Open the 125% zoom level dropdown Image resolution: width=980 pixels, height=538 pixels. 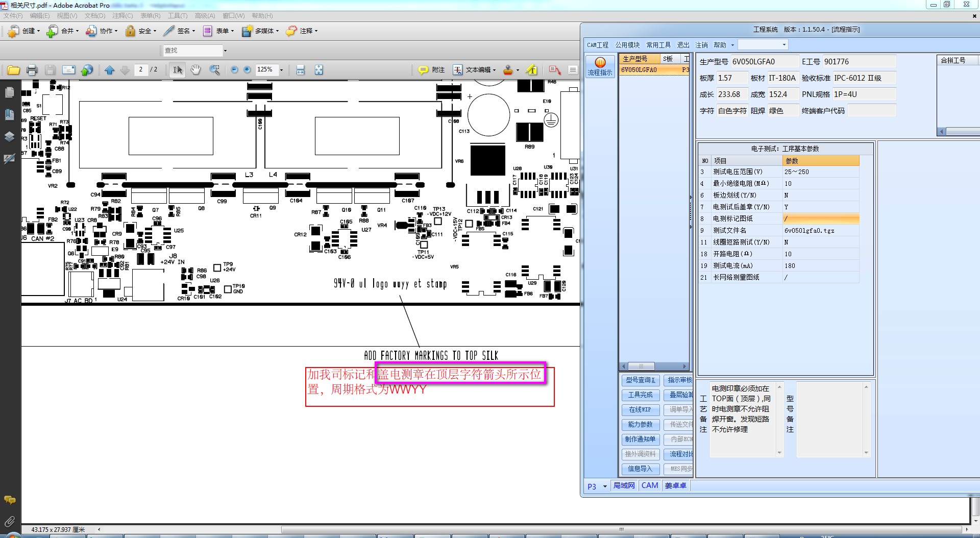[281, 70]
